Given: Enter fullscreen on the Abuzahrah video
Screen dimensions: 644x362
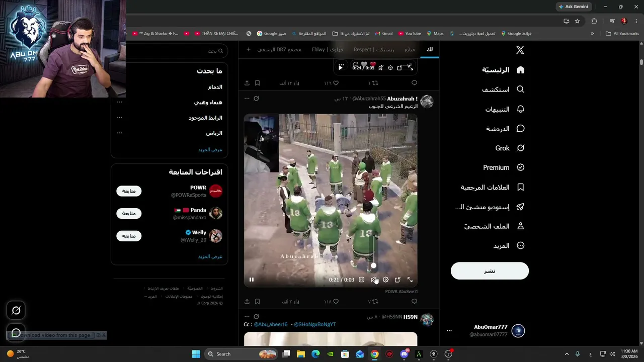Looking at the screenshot, I should pyautogui.click(x=410, y=280).
